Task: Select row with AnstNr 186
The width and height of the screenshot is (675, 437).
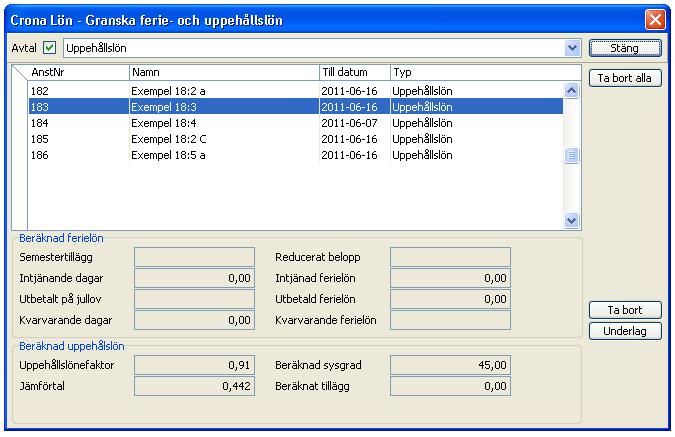Action: click(x=296, y=155)
